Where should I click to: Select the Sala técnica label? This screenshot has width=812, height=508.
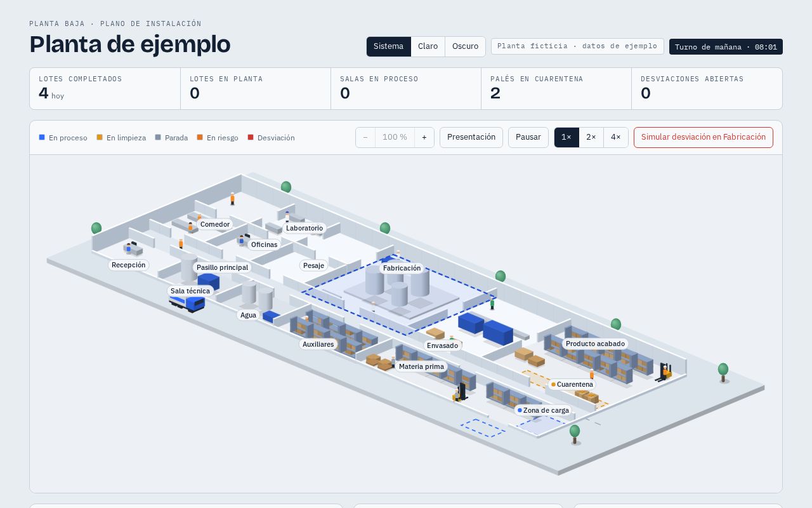190,291
